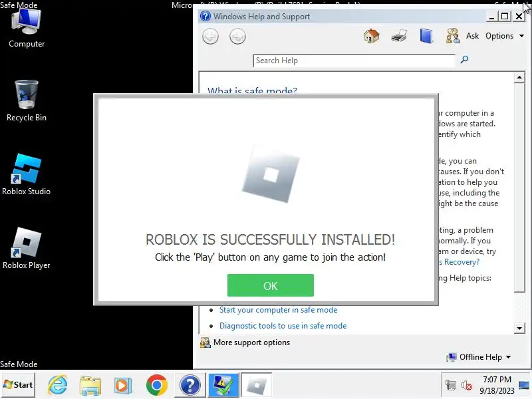The image size is (532, 399).
Task: Maximize the Windows Help and Support window
Action: [505, 16]
